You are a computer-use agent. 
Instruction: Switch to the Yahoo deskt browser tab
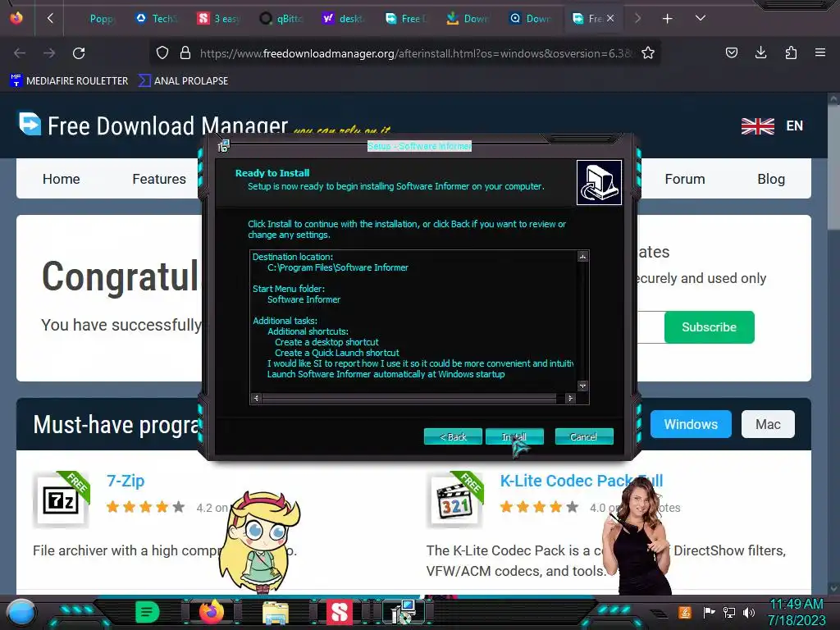(342, 19)
